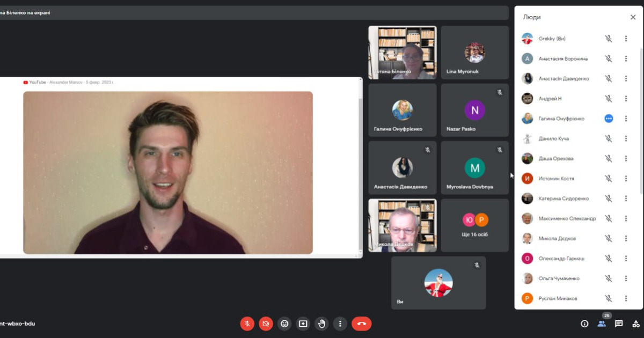Open the activities icon

[636, 324]
